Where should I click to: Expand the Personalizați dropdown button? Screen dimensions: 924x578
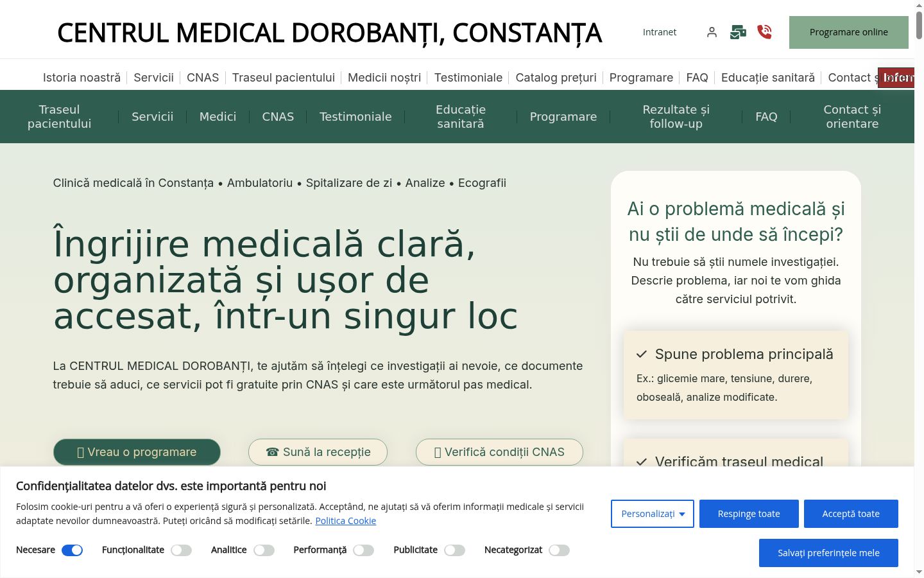pos(653,514)
